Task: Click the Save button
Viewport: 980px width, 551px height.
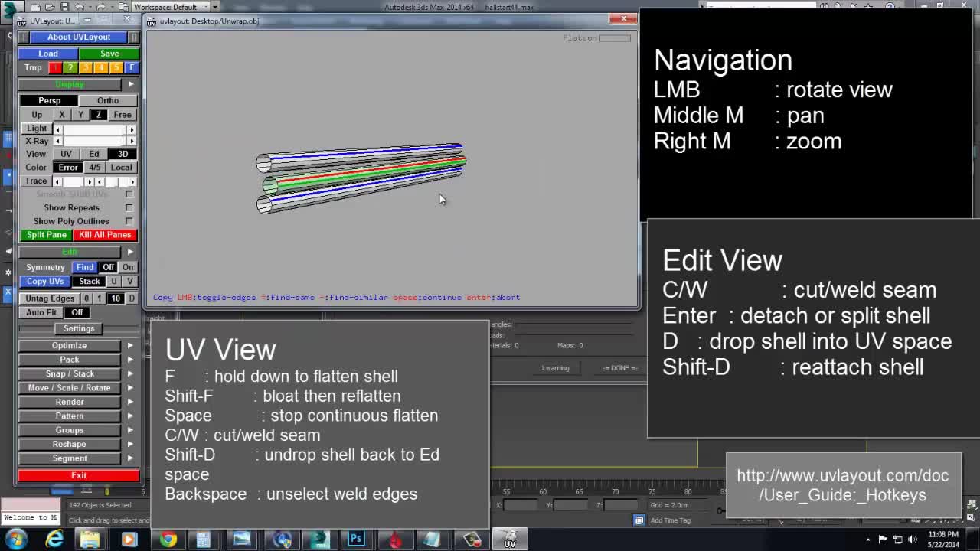Action: (109, 54)
